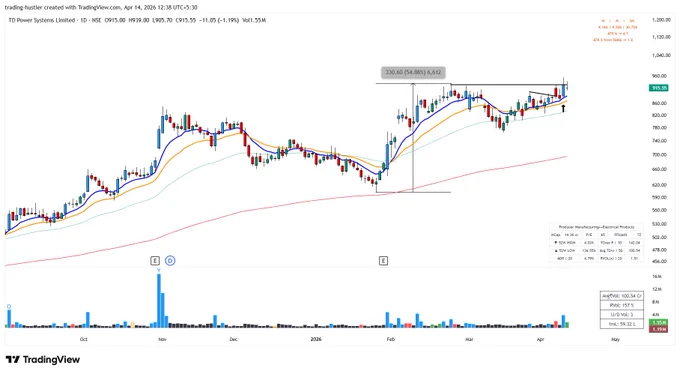Image resolution: width=680 pixels, height=374 pixels.
Task: Click the change value −11.05 (−1.19%)
Action: [x=219, y=20]
